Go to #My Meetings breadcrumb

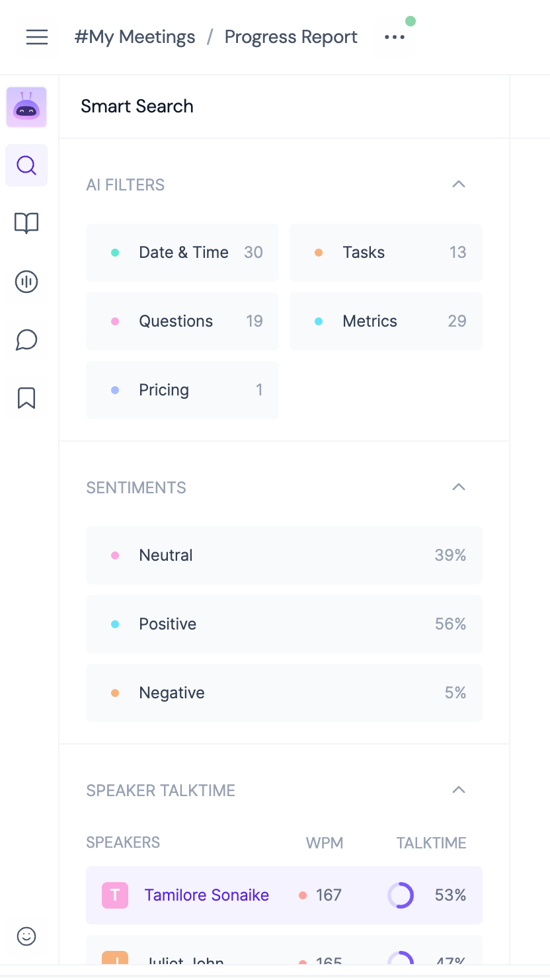point(135,37)
